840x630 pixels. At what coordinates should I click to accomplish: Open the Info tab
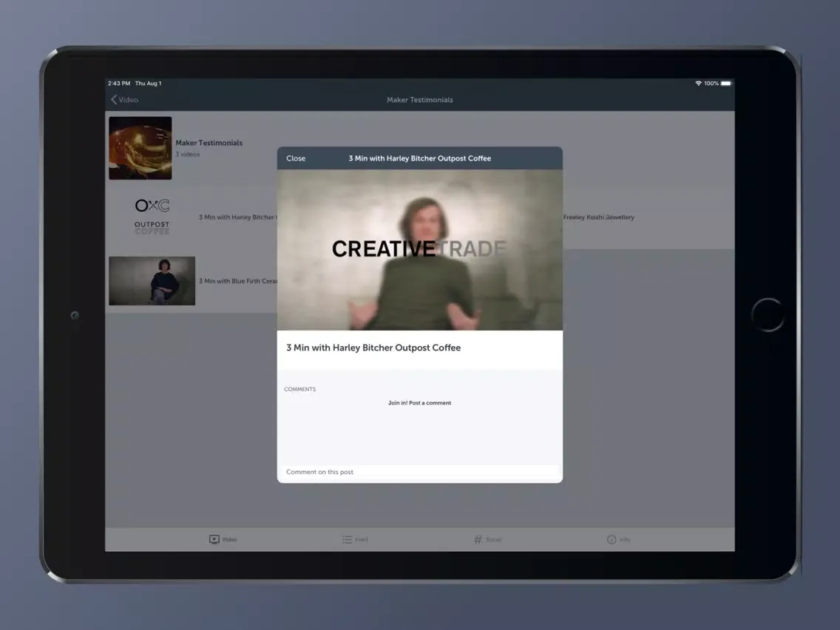(x=619, y=540)
